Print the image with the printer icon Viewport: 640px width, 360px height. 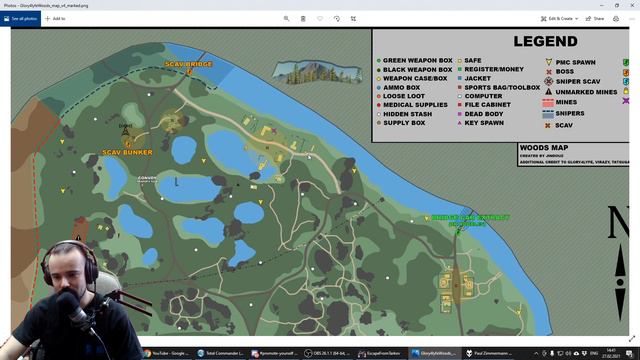(616, 18)
